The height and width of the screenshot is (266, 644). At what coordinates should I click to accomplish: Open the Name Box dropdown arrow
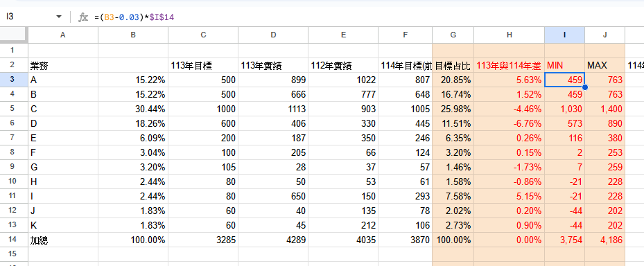pyautogui.click(x=58, y=17)
